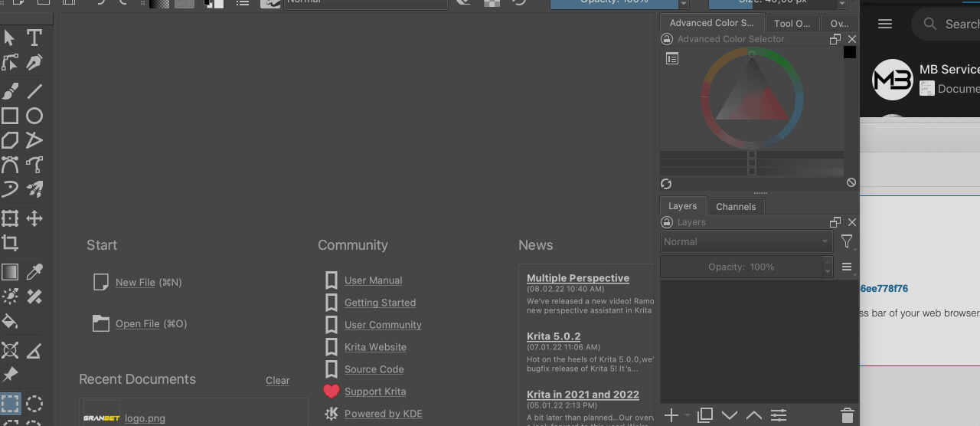
Task: Select the Ellipse tool
Action: point(34,116)
